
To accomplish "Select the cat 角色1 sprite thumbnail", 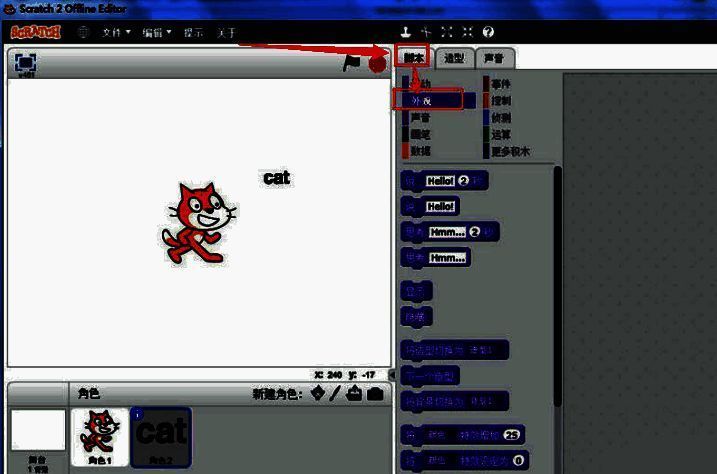I will click(99, 436).
